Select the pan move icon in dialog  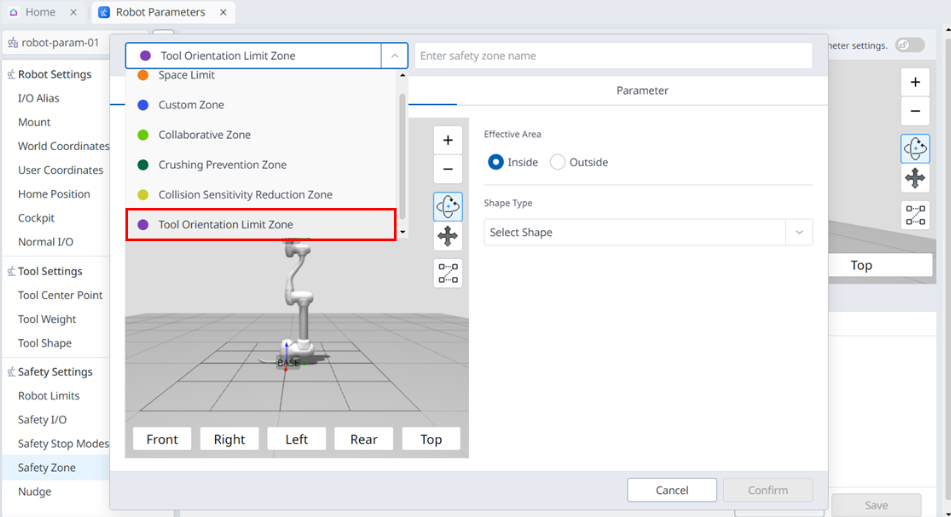tap(448, 236)
